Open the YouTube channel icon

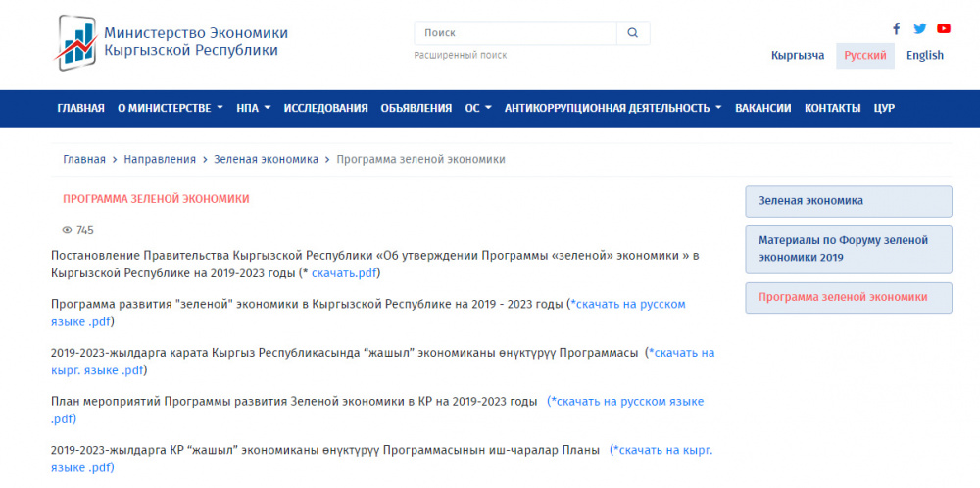pos(943,28)
